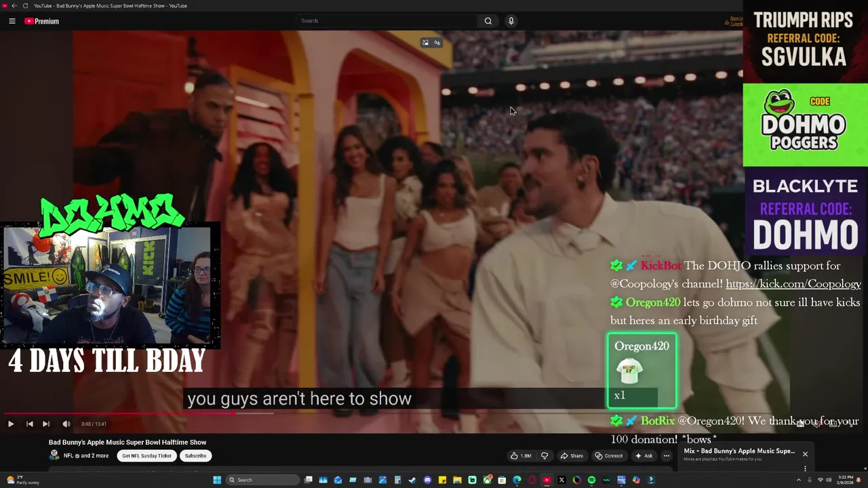Click the Mix - Bad Bunny's playlist title
Screen dimensions: 868x488
coord(739,451)
